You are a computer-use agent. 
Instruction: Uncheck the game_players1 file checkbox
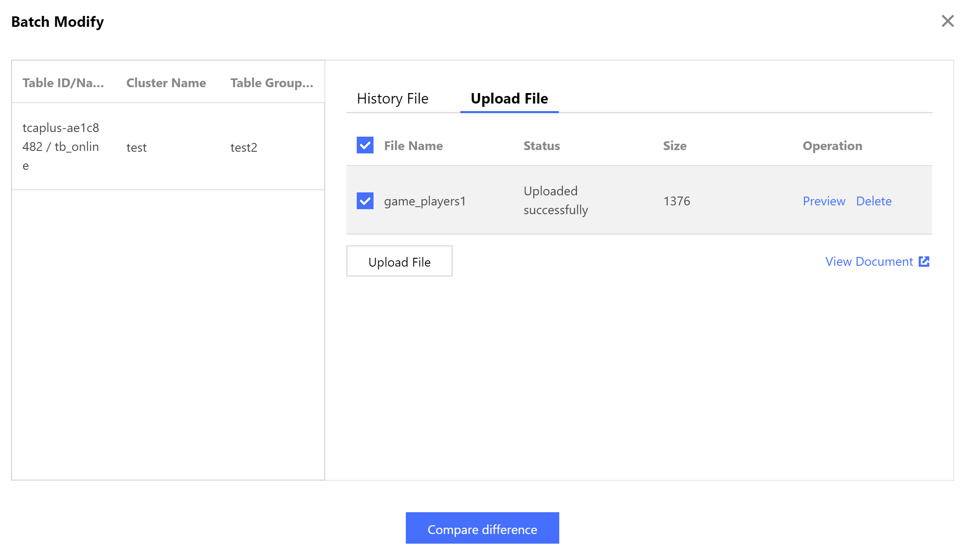pyautogui.click(x=365, y=201)
